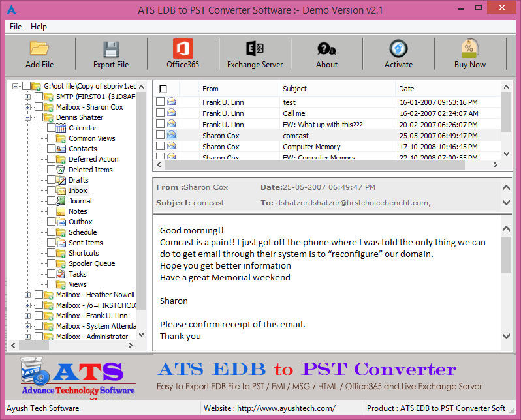Image resolution: width=521 pixels, height=420 pixels.
Task: Expand the Mailbox - Sharon Cox node
Action: 27,107
